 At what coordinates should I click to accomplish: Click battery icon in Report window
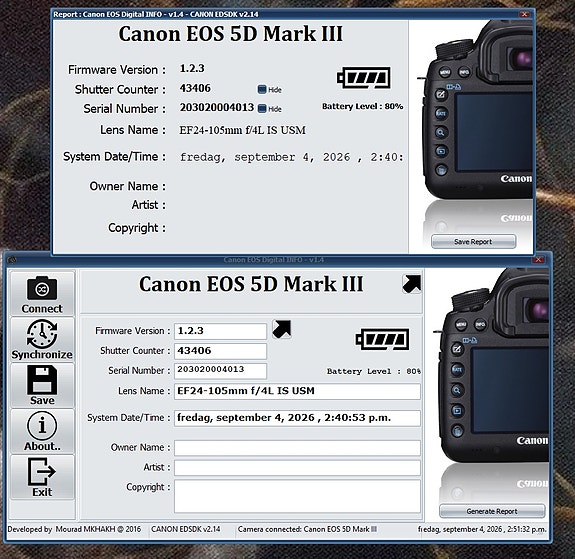[364, 77]
